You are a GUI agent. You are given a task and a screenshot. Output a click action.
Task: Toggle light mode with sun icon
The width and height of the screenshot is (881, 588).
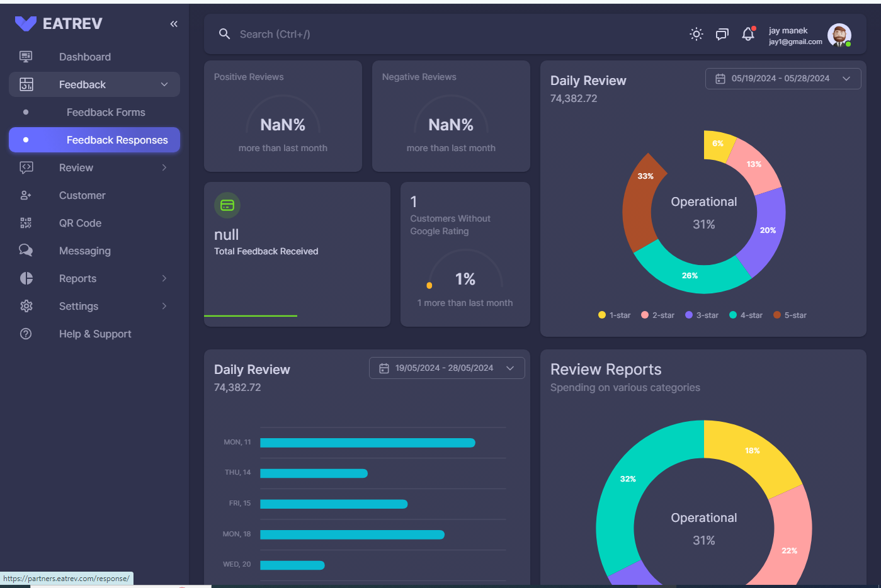point(696,34)
